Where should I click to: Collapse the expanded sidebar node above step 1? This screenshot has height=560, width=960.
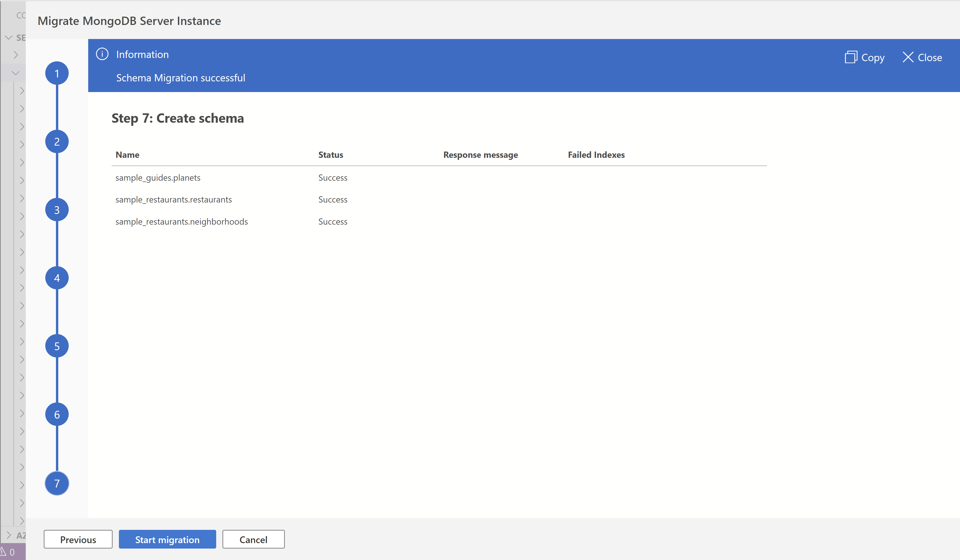coord(15,73)
